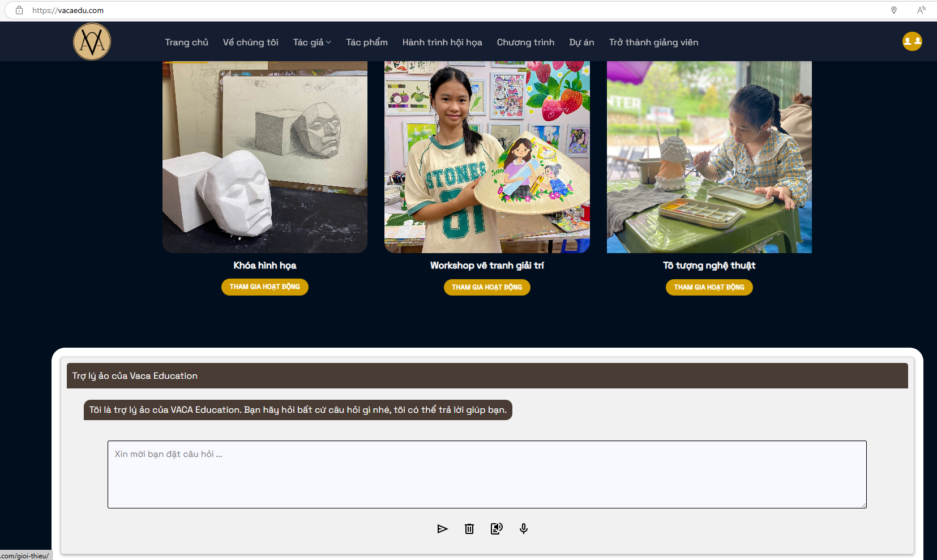This screenshot has width=937, height=560.
Task: Open the Về chúng tôi page
Action: pos(251,42)
